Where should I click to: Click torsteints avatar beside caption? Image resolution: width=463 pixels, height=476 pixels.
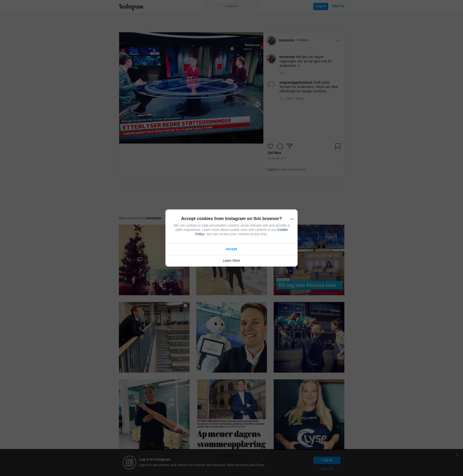click(x=271, y=59)
